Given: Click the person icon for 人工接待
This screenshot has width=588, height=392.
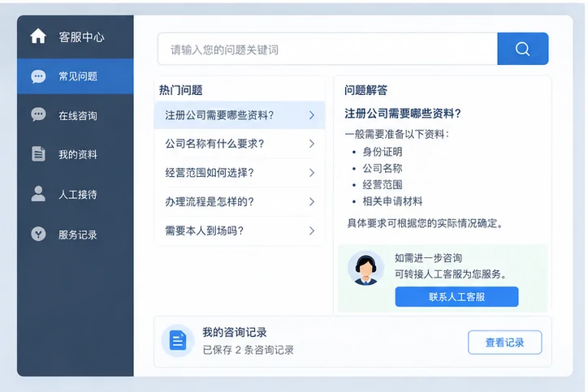Looking at the screenshot, I should pyautogui.click(x=38, y=194).
